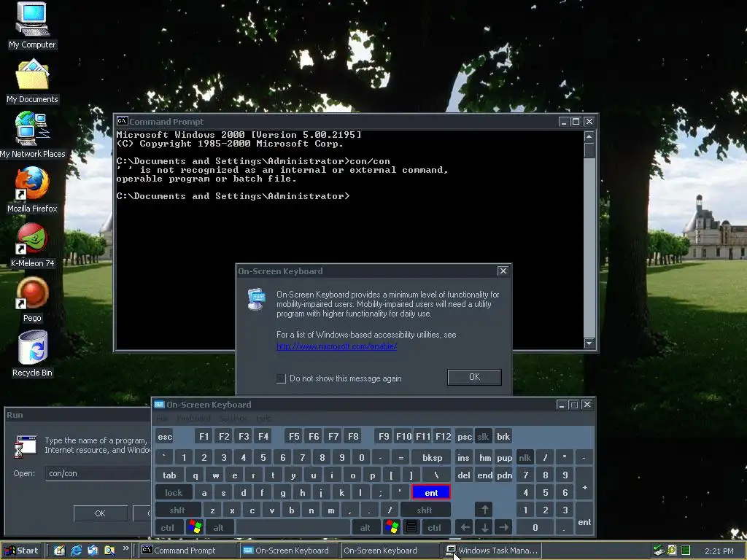Click the del key
This screenshot has width=747, height=560.
463,475
